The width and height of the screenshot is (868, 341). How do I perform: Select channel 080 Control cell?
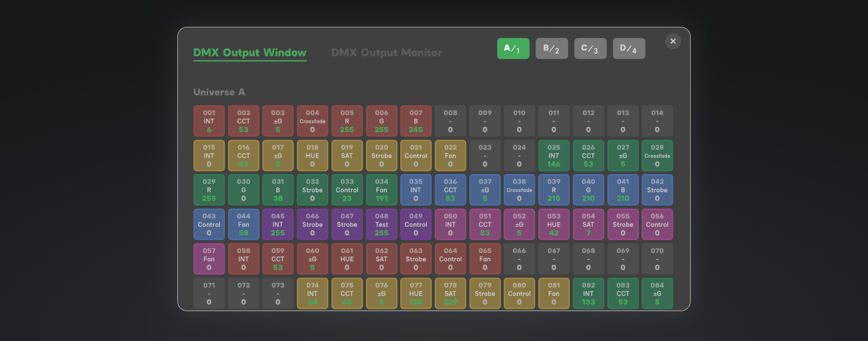pos(519,293)
